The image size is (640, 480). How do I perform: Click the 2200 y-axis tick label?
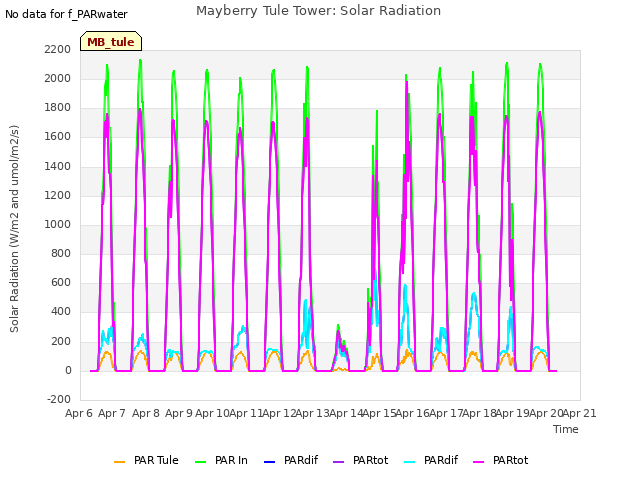click(58, 49)
